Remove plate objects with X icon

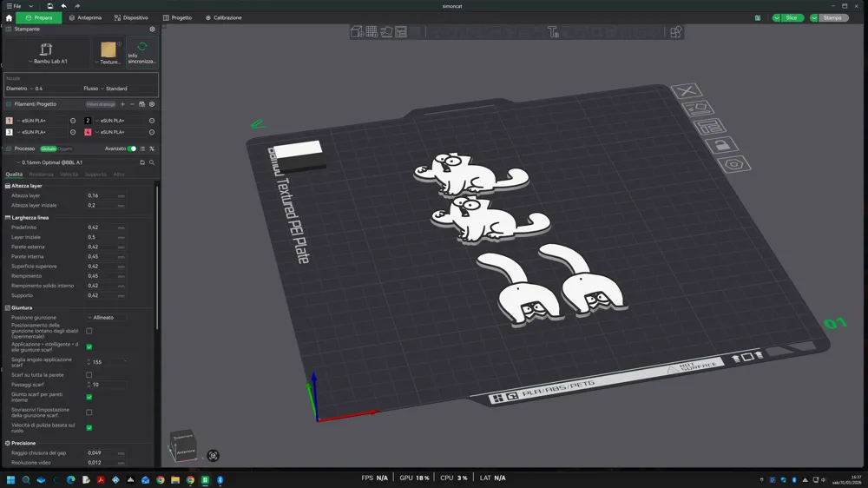(687, 91)
